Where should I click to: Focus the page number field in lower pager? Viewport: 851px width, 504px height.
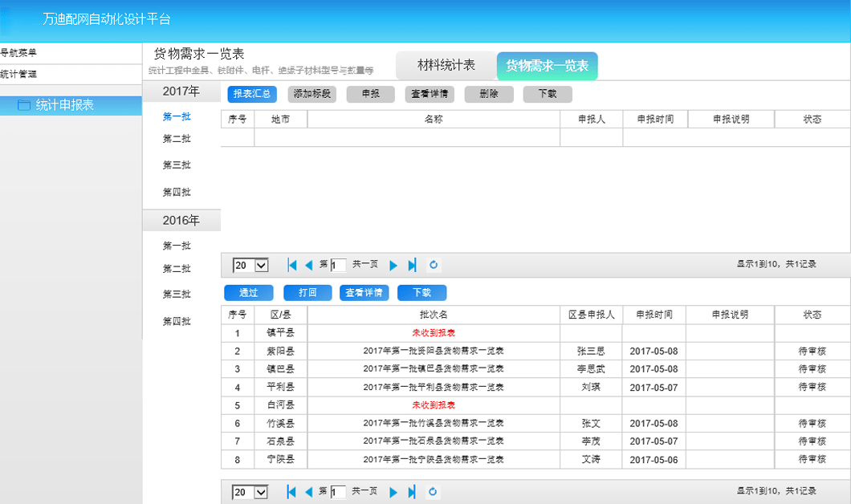point(338,492)
